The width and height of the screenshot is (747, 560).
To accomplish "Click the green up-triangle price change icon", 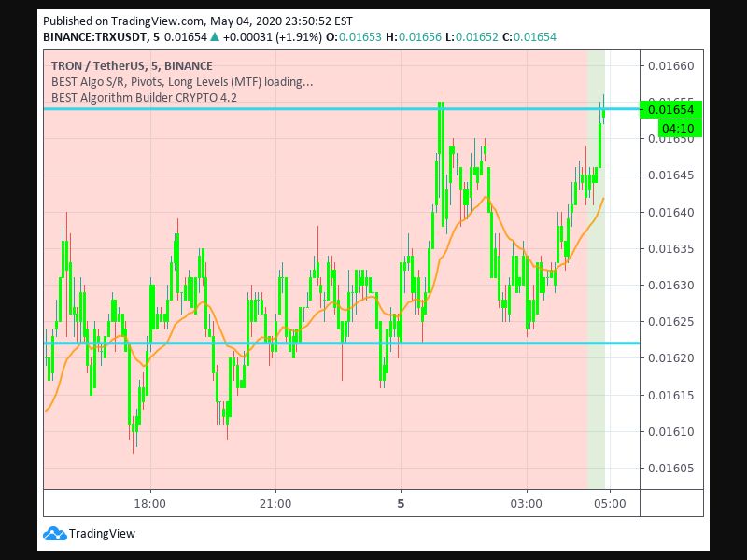I will point(215,36).
